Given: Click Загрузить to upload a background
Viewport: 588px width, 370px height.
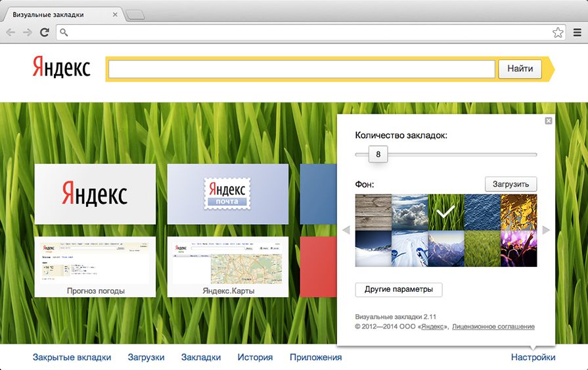Looking at the screenshot, I should pyautogui.click(x=510, y=184).
